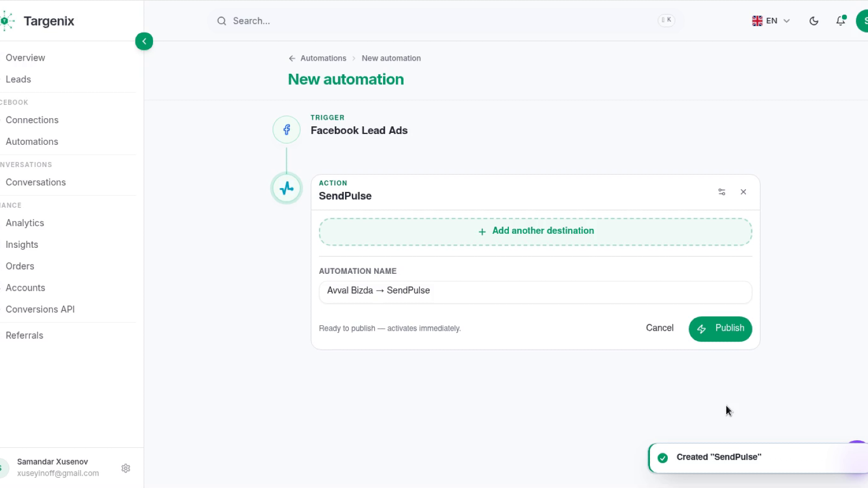Collapse the sidebar with green arrow button
Image resolution: width=868 pixels, height=488 pixels.
click(x=144, y=41)
